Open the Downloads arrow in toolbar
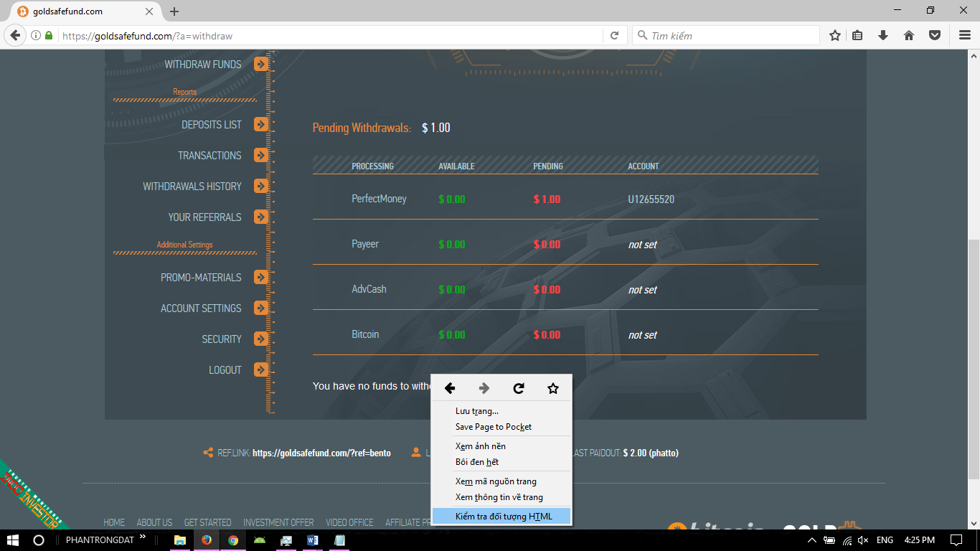Viewport: 980px width, 551px height. click(x=883, y=35)
